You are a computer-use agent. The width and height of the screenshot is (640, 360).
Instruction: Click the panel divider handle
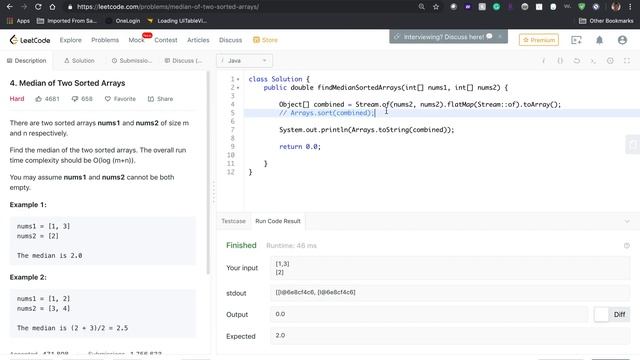tap(213, 192)
